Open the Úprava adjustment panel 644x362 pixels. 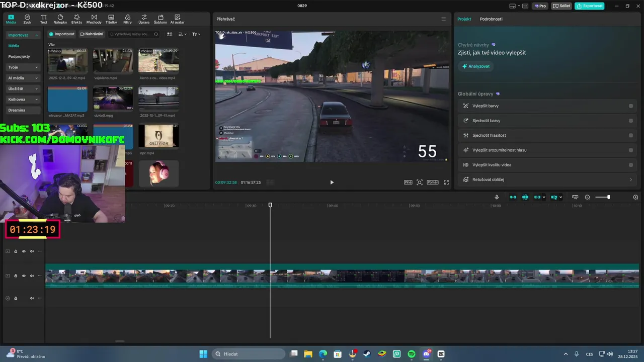[x=144, y=19]
